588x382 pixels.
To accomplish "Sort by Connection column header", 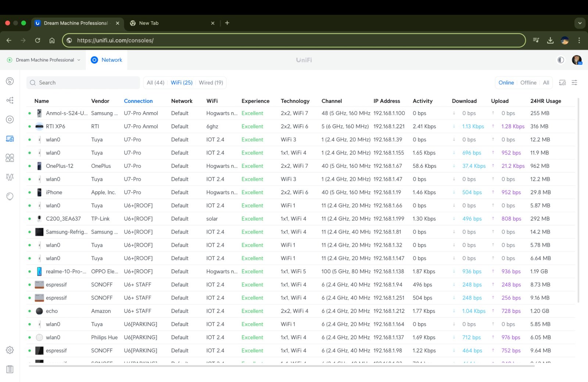I will tap(138, 101).
